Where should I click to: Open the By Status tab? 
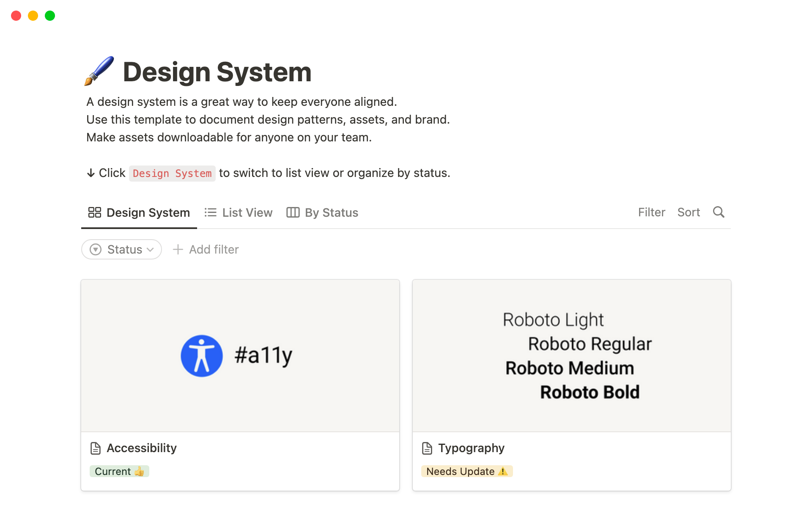331,212
